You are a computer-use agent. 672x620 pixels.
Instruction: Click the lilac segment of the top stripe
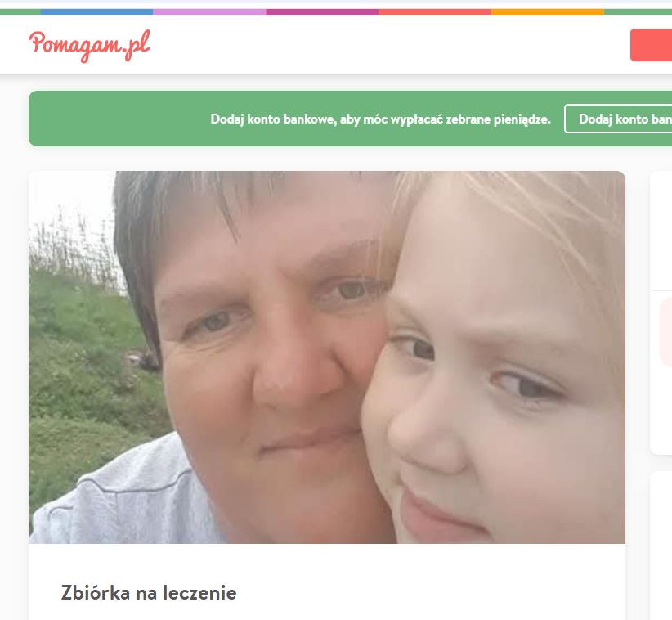[x=209, y=11]
